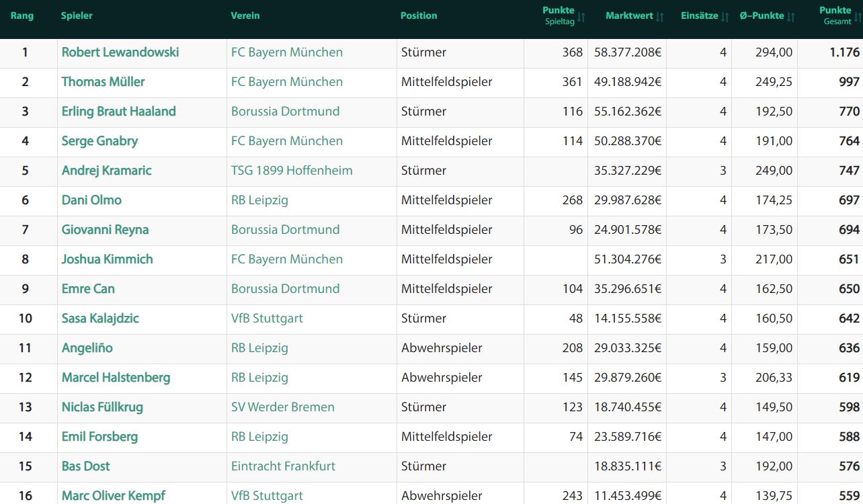This screenshot has height=504, width=863.
Task: Click Stürmer position in Niclas Füllkrug's row
Action: 423,407
